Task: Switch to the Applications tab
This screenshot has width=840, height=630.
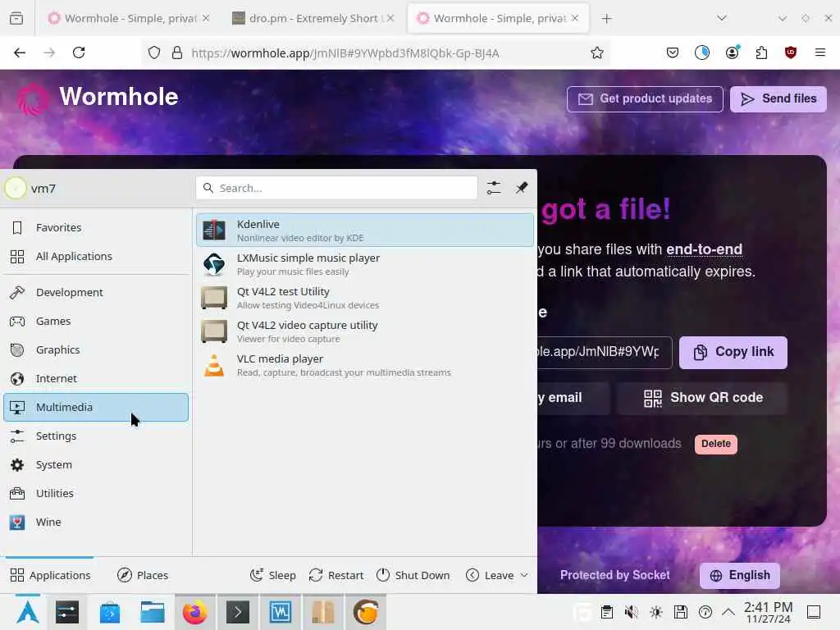Action: click(x=50, y=575)
